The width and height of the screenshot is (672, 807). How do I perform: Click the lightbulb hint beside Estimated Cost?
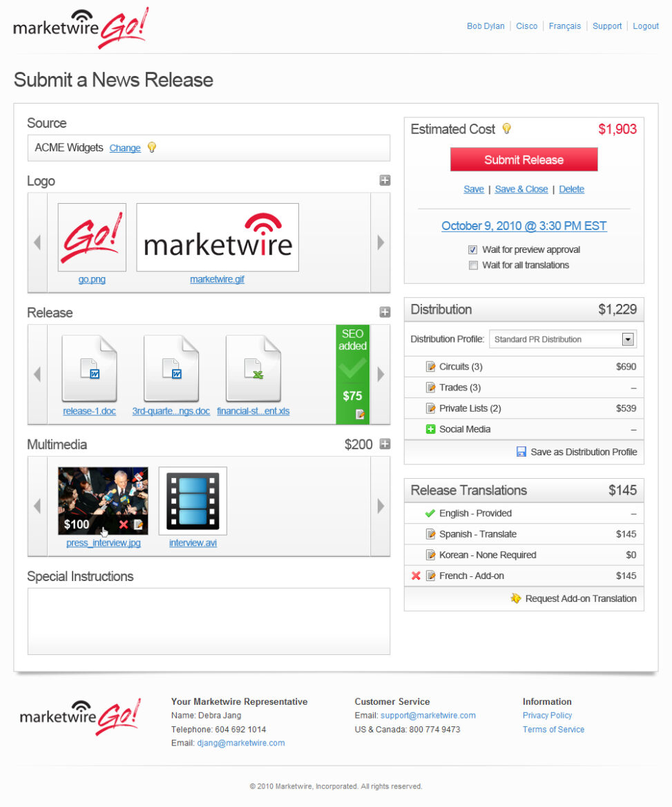tap(506, 129)
